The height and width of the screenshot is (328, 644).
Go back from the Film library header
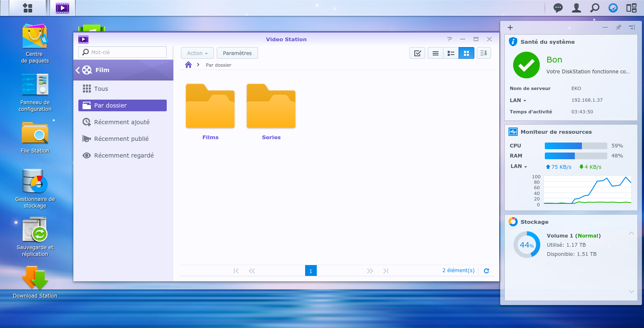78,70
